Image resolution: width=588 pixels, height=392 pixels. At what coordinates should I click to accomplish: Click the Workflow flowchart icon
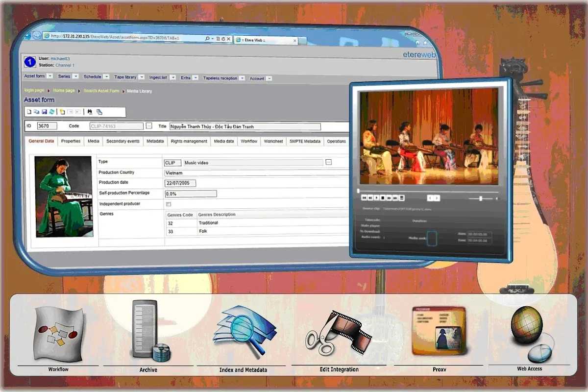point(58,333)
